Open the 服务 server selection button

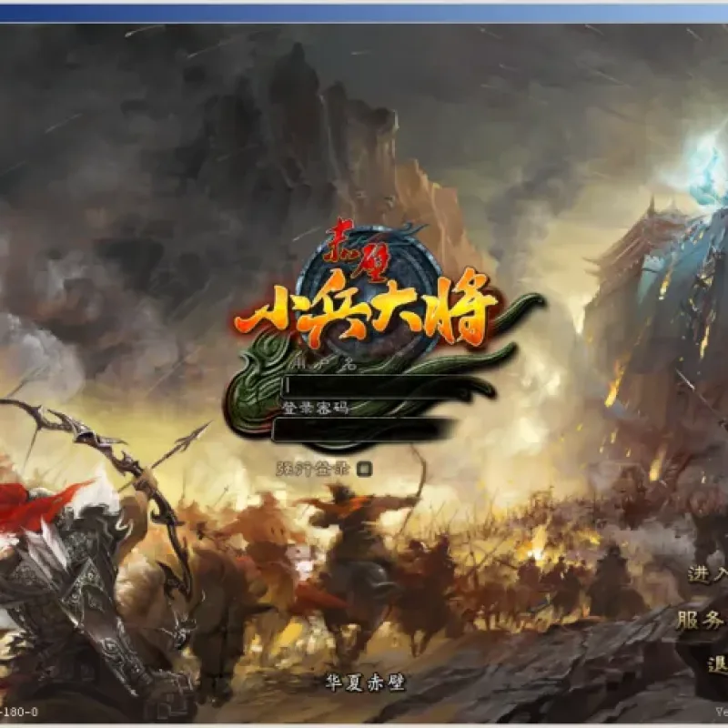(x=701, y=620)
